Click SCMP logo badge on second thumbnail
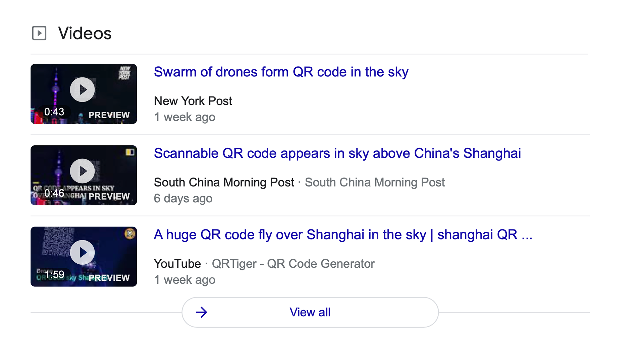 (130, 152)
